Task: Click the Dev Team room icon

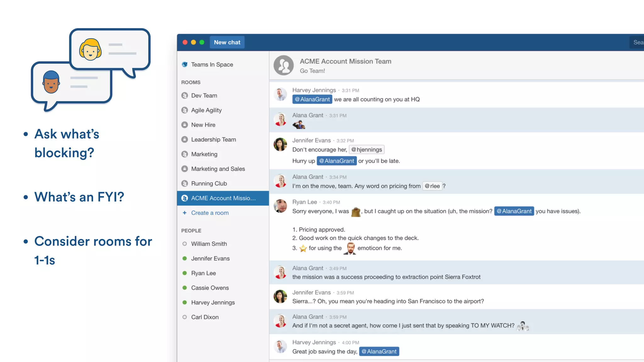Action: click(x=185, y=96)
